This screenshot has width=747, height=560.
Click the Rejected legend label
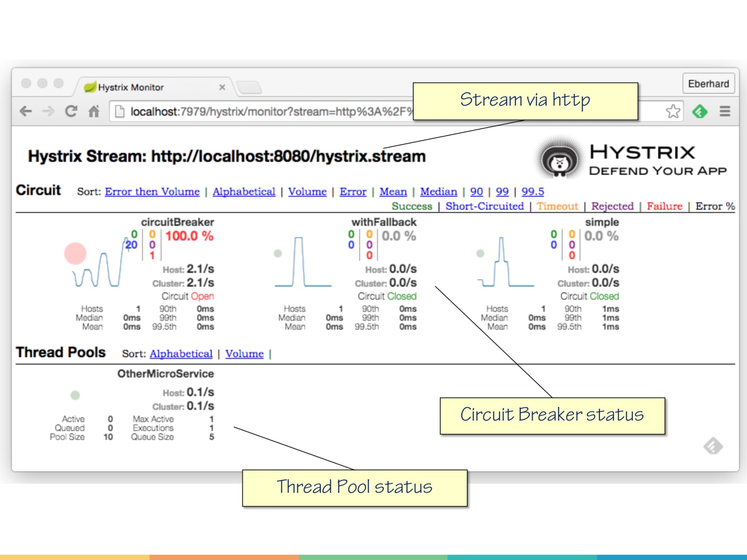coord(613,206)
